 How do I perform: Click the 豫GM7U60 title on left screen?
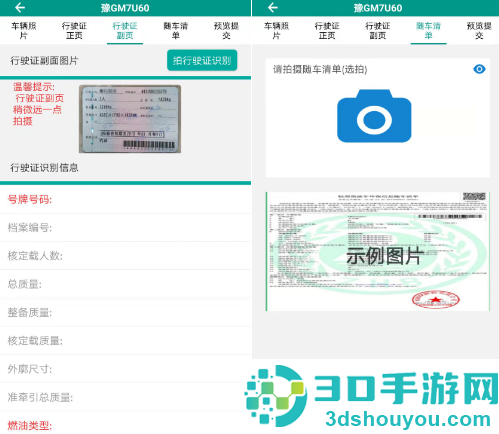point(125,8)
